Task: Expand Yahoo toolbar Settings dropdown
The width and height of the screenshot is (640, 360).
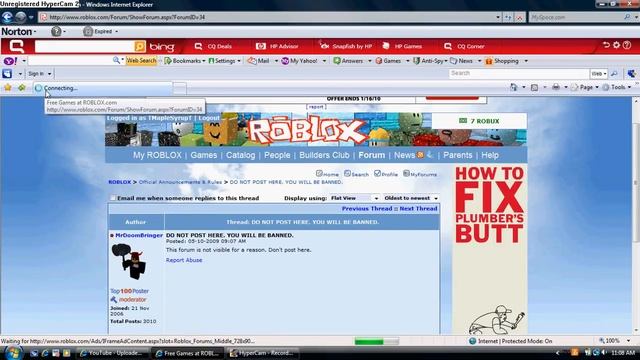Action: tap(239, 61)
